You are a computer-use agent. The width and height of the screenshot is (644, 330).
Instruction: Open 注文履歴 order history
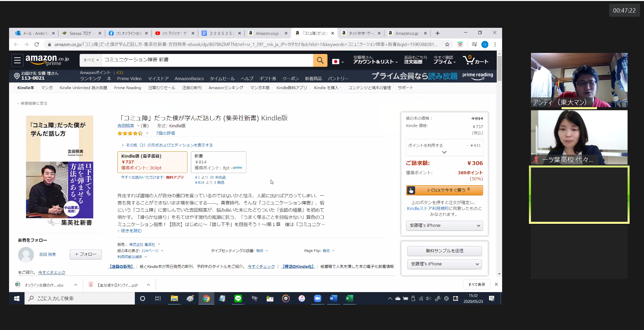coord(415,60)
